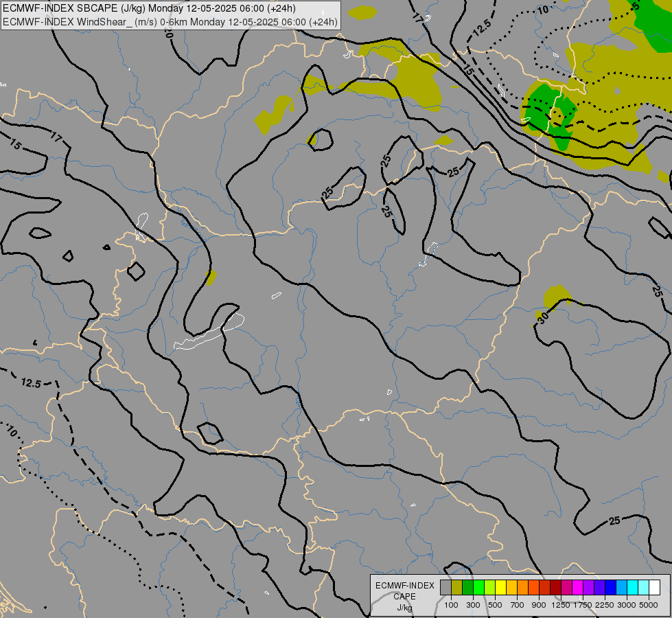Choose the amber legend swatch
Viewport: 672px width, 618px height.
(x=511, y=588)
